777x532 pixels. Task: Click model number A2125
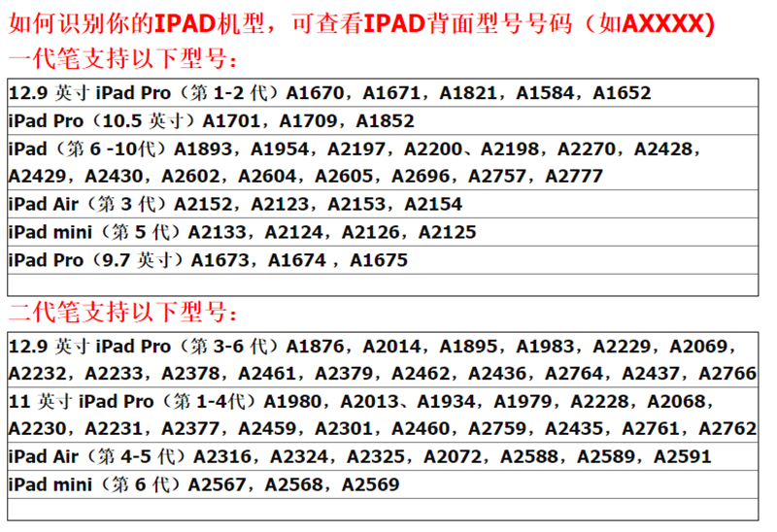447,232
